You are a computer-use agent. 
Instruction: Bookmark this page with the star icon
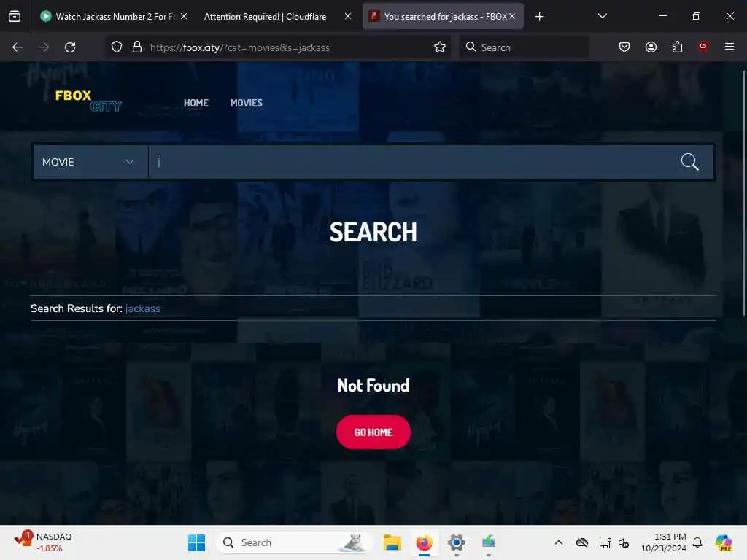[x=440, y=47]
